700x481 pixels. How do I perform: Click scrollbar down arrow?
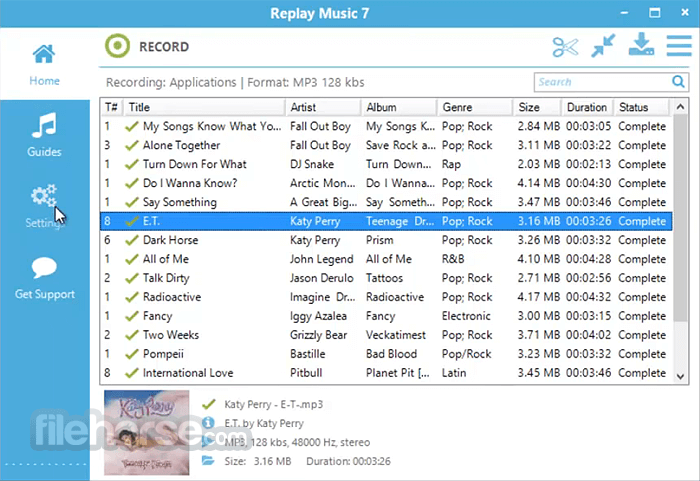point(680,376)
